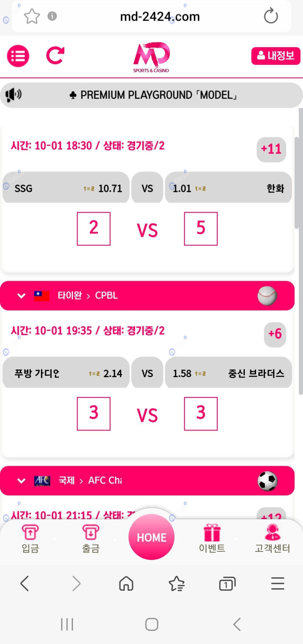
Task: Open the 출금 withdrawal icon
Action: (91, 538)
